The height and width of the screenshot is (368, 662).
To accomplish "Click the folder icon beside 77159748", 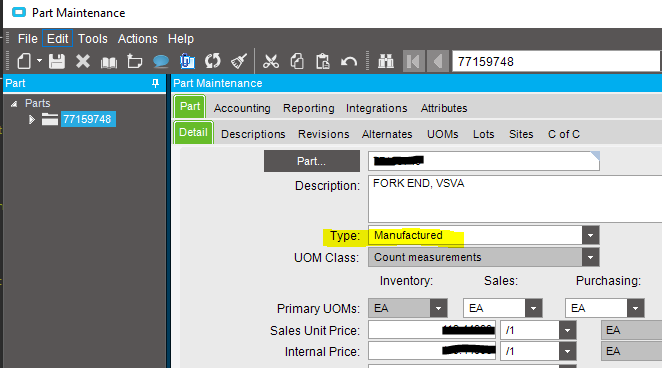I will coord(49,119).
